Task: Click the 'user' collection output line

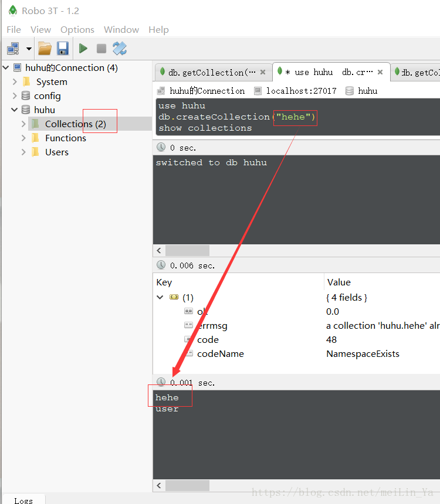Action: pos(167,409)
